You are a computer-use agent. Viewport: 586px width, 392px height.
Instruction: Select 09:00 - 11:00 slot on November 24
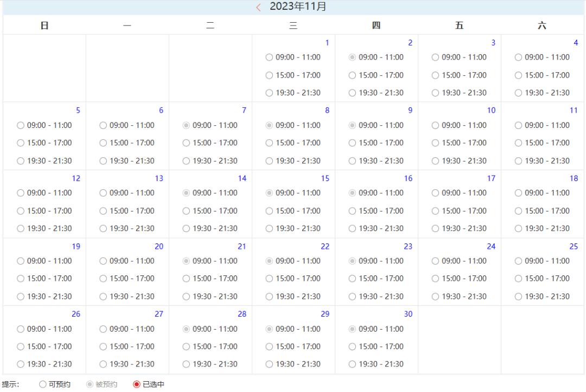(435, 261)
